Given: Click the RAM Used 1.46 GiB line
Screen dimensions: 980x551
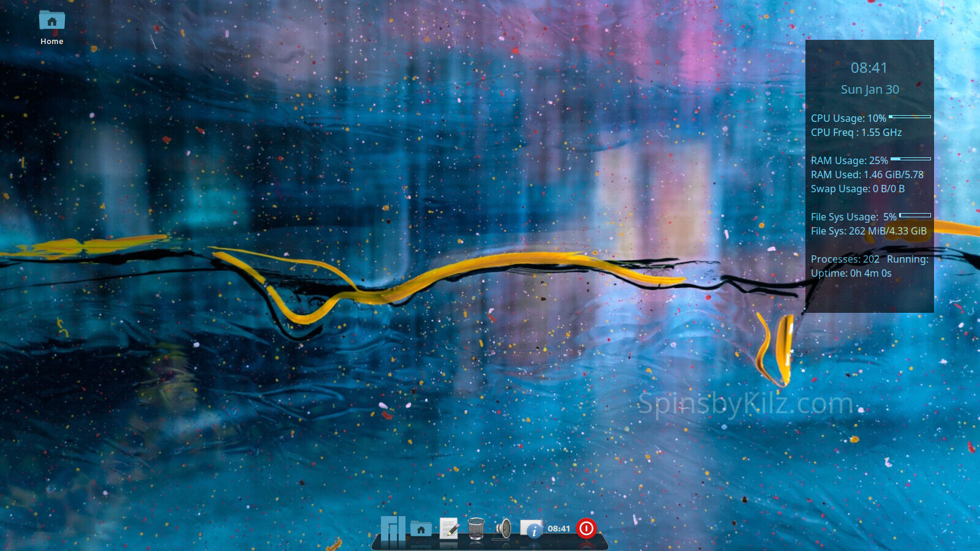Looking at the screenshot, I should tap(867, 174).
